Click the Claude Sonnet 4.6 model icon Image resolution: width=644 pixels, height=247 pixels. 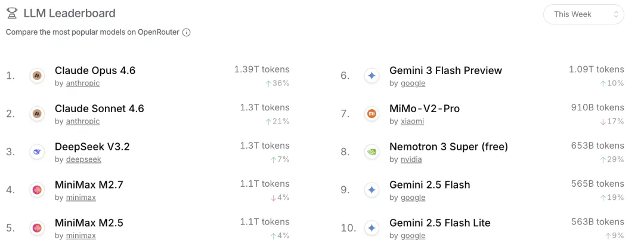click(x=37, y=114)
